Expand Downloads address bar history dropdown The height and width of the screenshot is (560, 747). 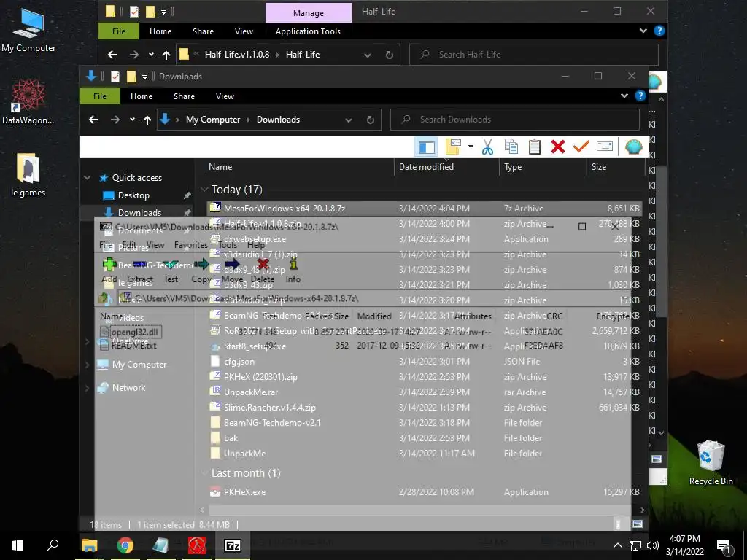click(349, 120)
